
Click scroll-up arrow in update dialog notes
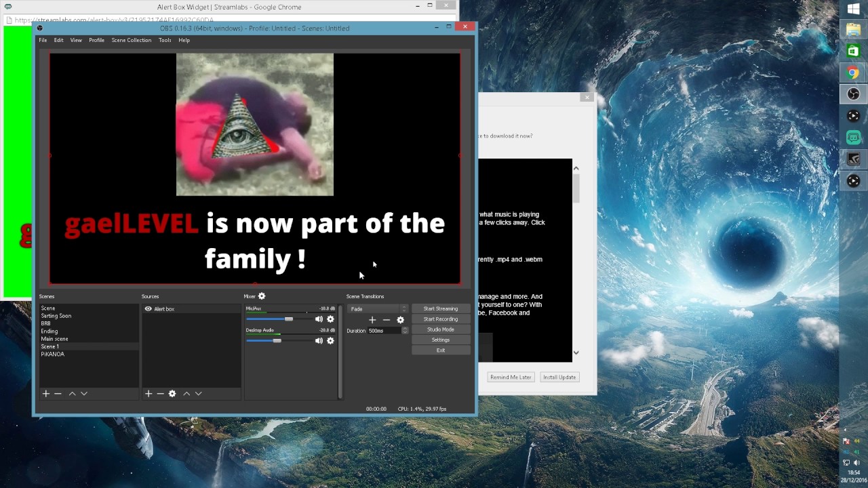click(x=576, y=168)
